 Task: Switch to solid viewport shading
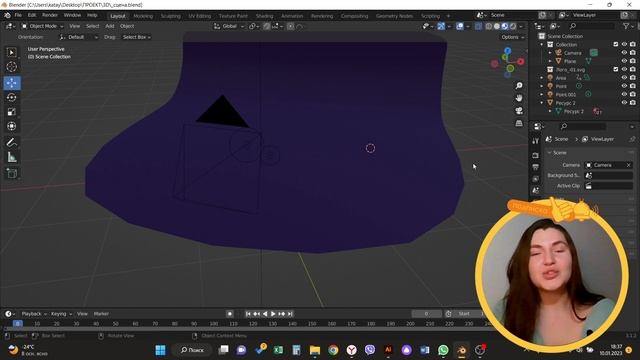point(497,26)
